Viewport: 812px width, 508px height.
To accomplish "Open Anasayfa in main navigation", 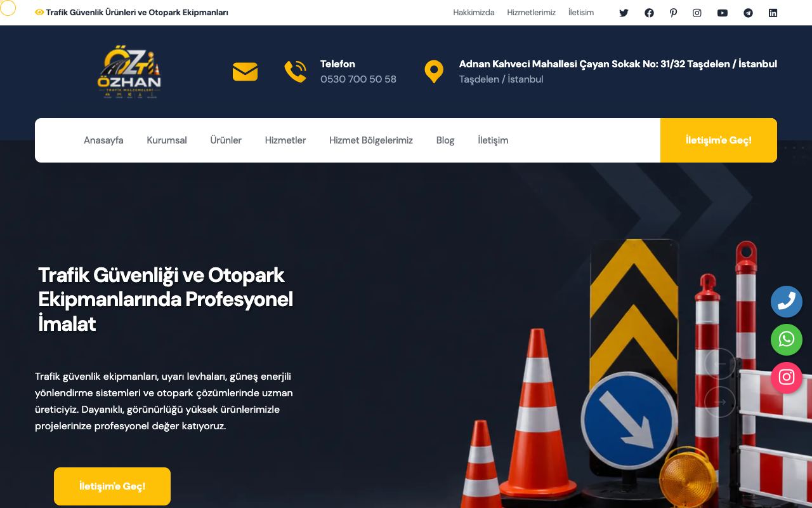I will pos(103,140).
